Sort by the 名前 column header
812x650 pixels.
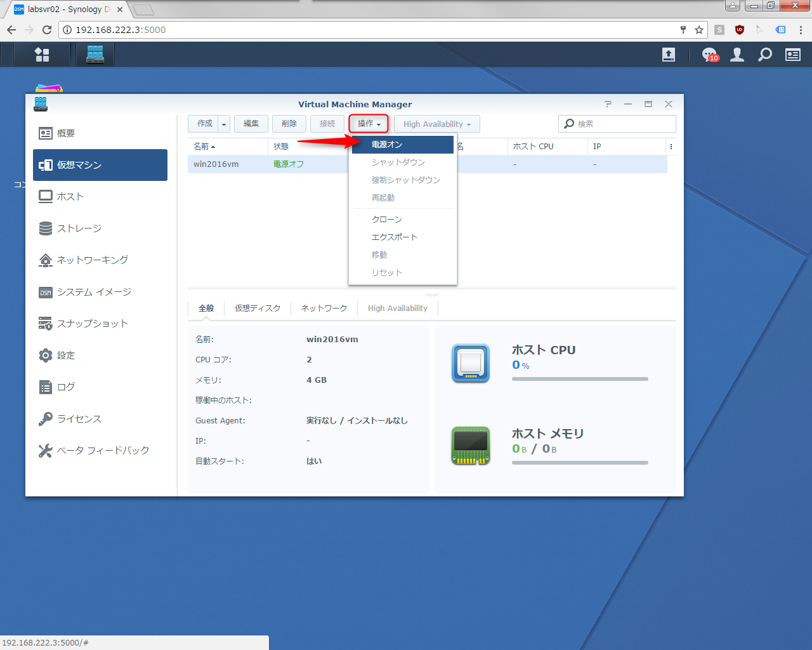pyautogui.click(x=227, y=147)
